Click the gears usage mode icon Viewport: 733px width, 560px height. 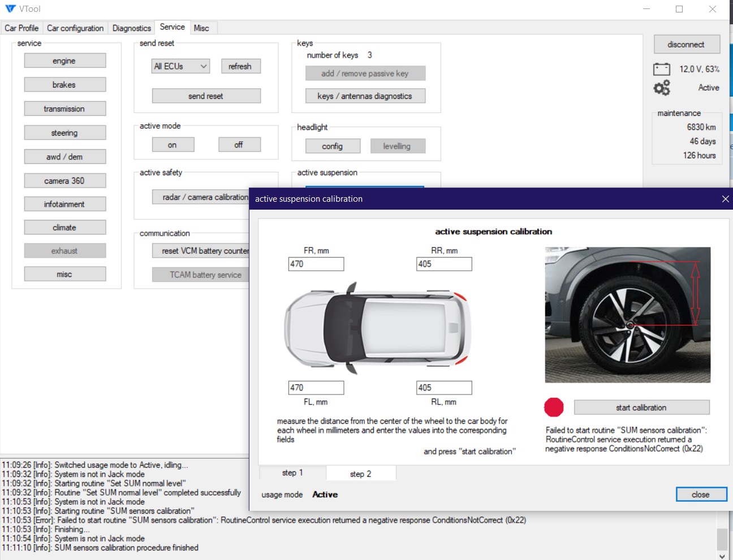pos(661,88)
